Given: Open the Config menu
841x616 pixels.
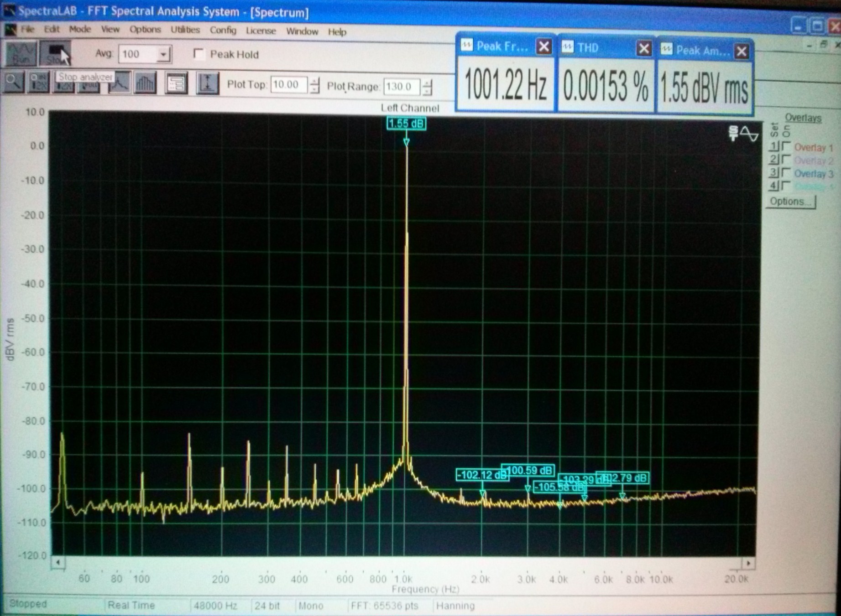Looking at the screenshot, I should [x=223, y=31].
